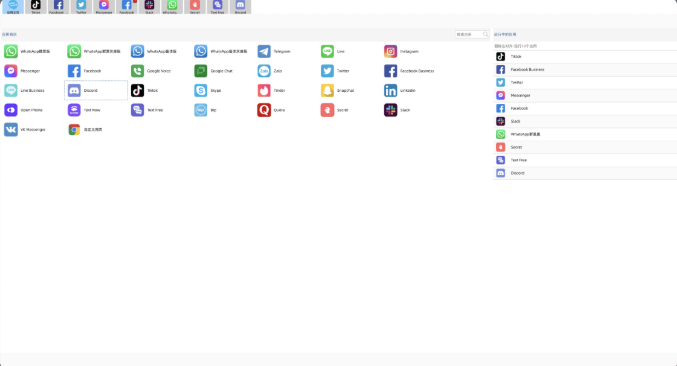Select Messenger in the app grid
Viewport: 677px width, 366px height.
[22, 71]
